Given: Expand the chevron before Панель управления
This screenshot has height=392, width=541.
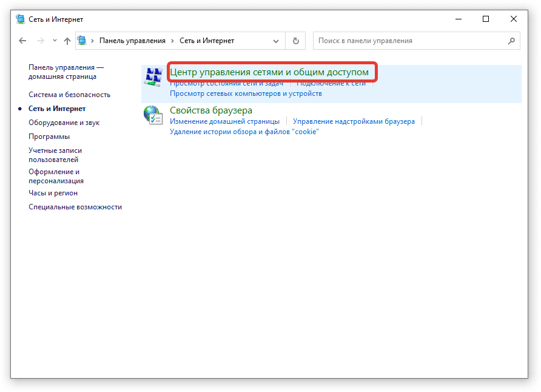Looking at the screenshot, I should coord(92,41).
